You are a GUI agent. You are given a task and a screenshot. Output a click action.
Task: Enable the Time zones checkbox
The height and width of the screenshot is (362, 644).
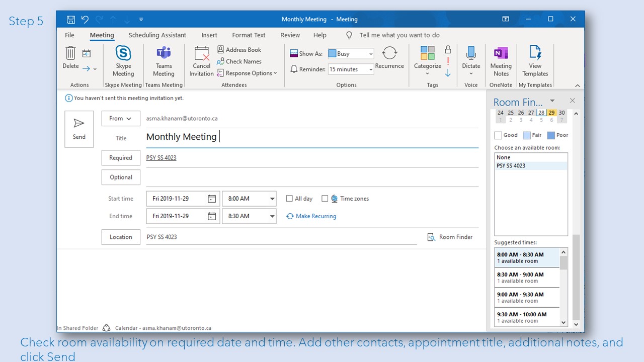click(x=325, y=199)
